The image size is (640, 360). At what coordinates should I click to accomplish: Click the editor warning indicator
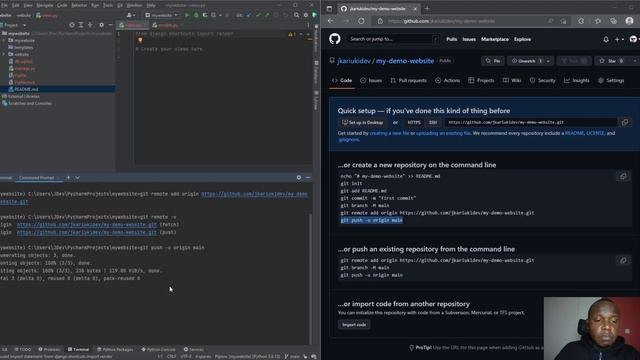(291, 34)
